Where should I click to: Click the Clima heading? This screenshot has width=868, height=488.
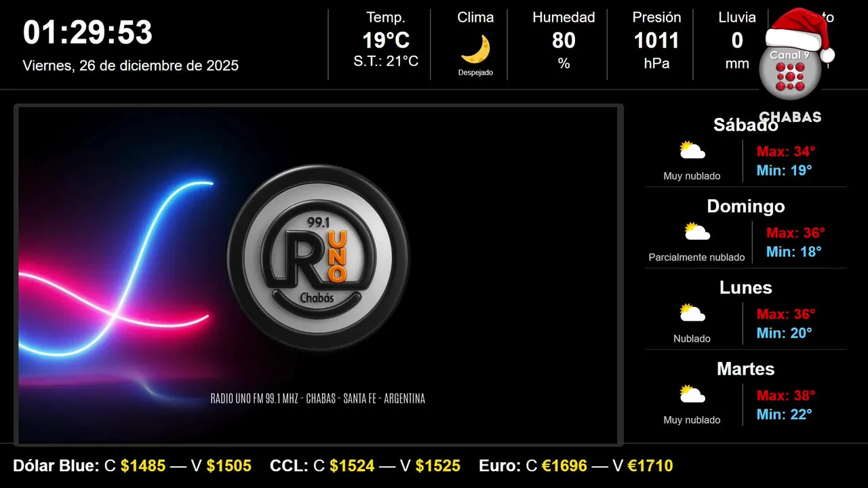tap(475, 18)
